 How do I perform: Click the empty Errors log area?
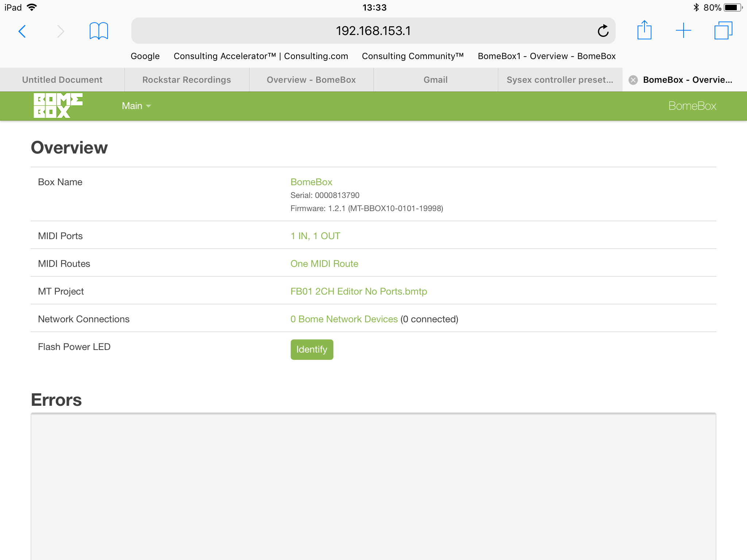(373, 486)
